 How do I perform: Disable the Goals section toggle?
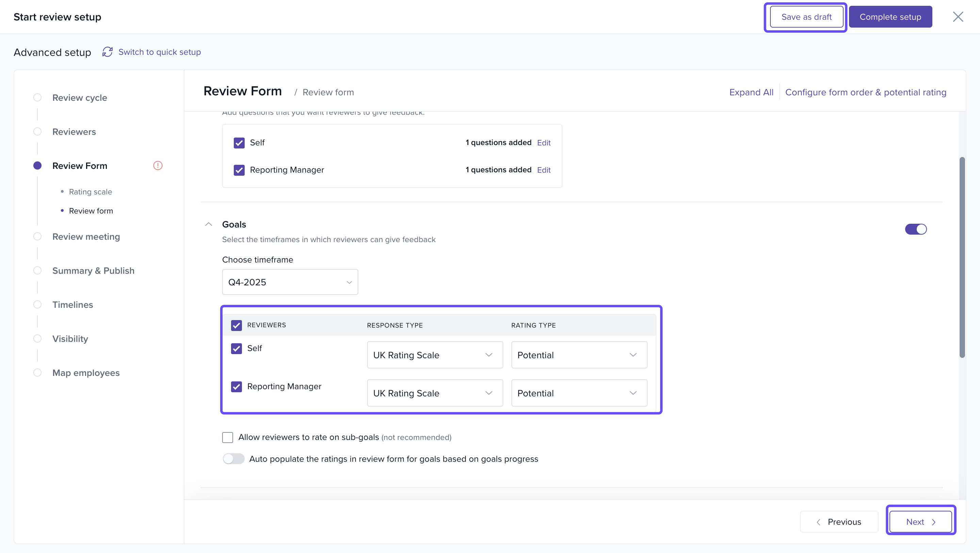coord(915,229)
